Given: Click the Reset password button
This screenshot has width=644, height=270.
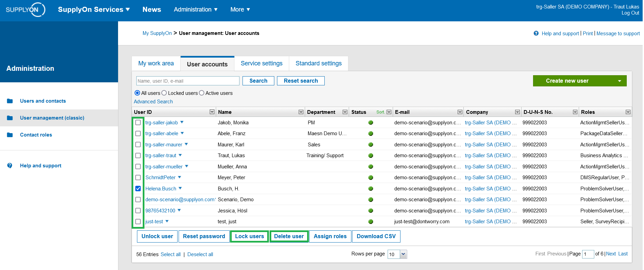Looking at the screenshot, I should [x=204, y=236].
